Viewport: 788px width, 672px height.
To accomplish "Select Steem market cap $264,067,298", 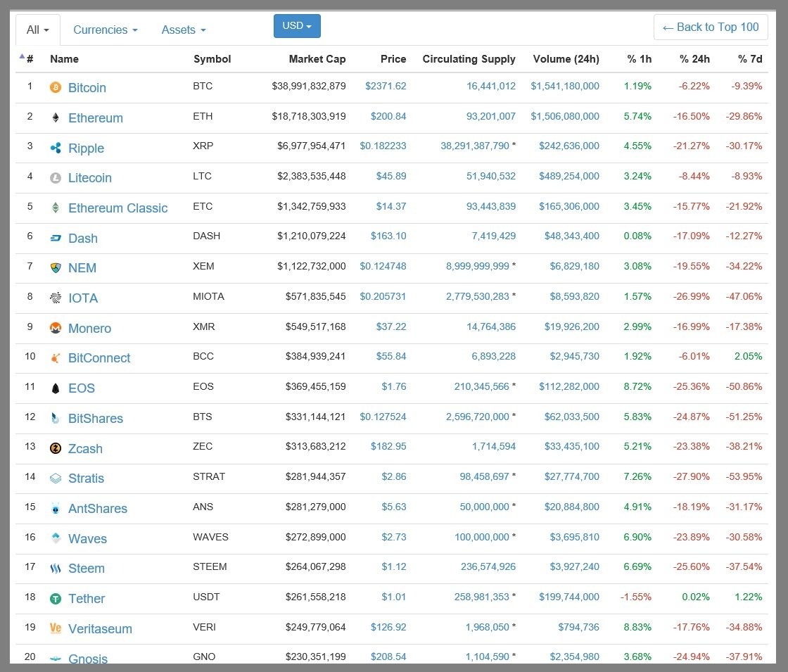I will [x=316, y=566].
